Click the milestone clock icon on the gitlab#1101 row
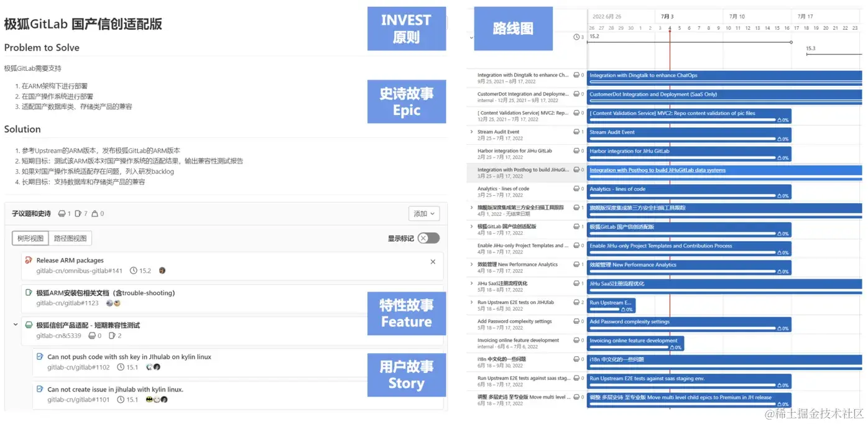The width and height of the screenshot is (868, 424). (x=121, y=400)
